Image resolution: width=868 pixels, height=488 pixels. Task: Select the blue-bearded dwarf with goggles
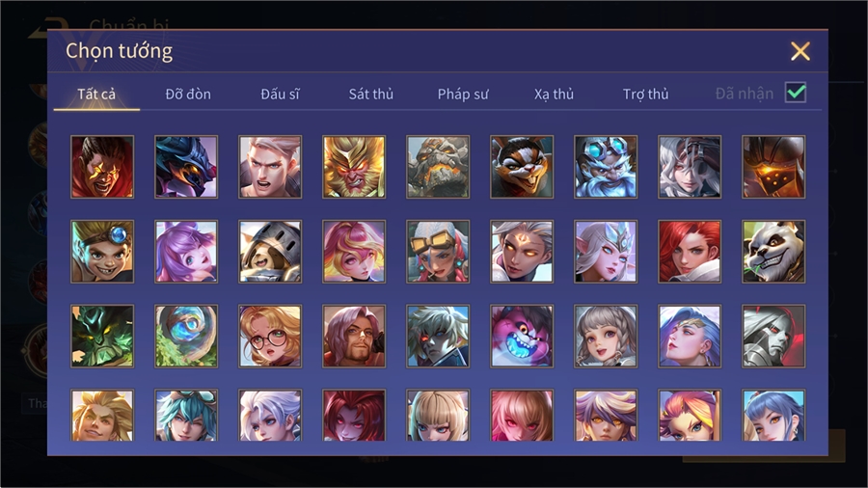pyautogui.click(x=606, y=167)
